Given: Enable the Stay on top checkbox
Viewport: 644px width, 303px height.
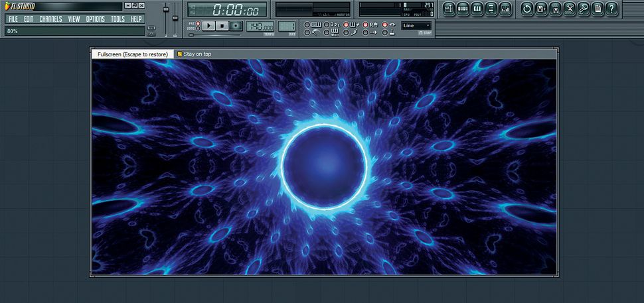Looking at the screenshot, I should coord(180,54).
